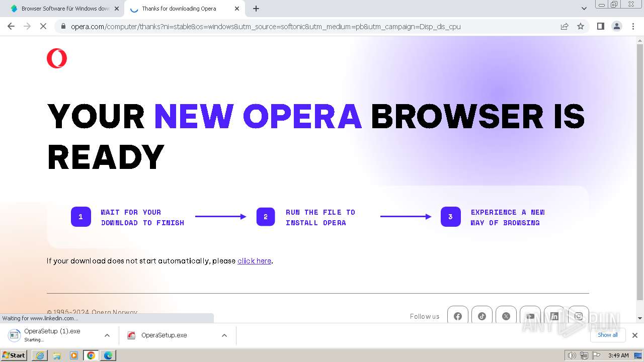
Task: Click 'Follow us' label
Action: click(425, 316)
